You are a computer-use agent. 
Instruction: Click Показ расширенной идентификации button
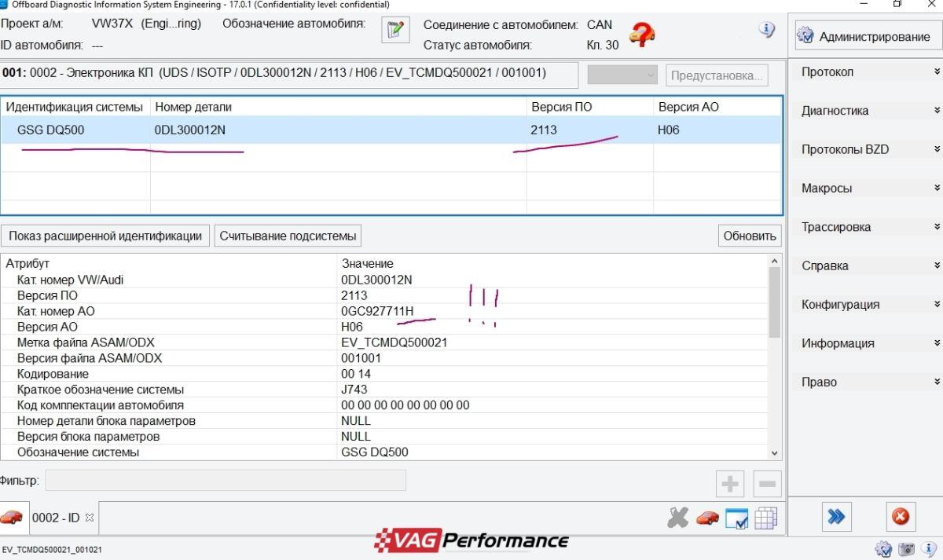105,236
